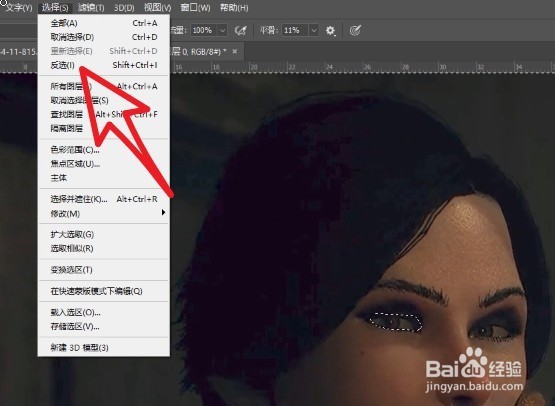
Task: Enable airbrush-style build-up icon
Action: 241,30
